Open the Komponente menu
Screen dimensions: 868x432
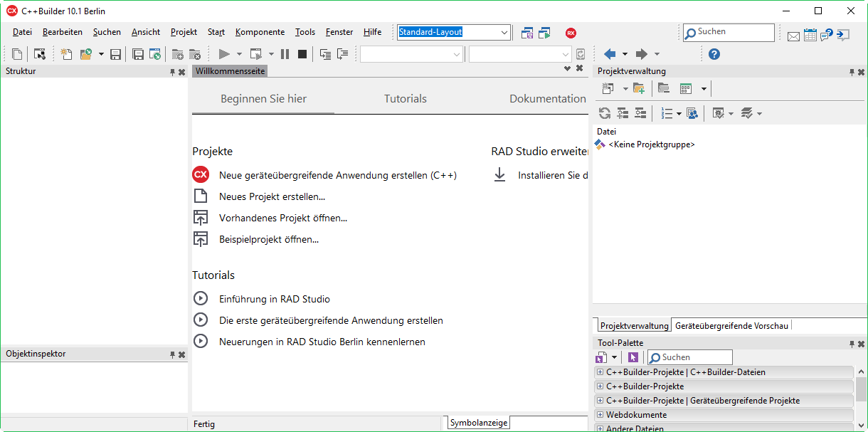pyautogui.click(x=260, y=32)
